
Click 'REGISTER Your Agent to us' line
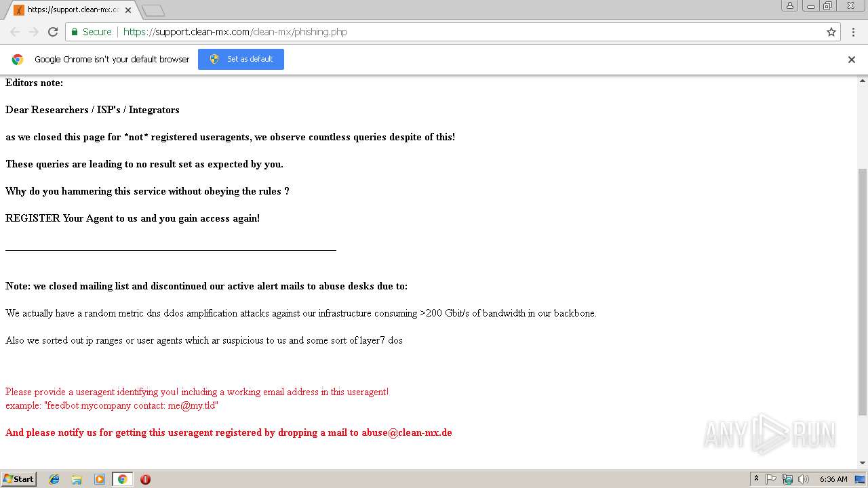(133, 218)
